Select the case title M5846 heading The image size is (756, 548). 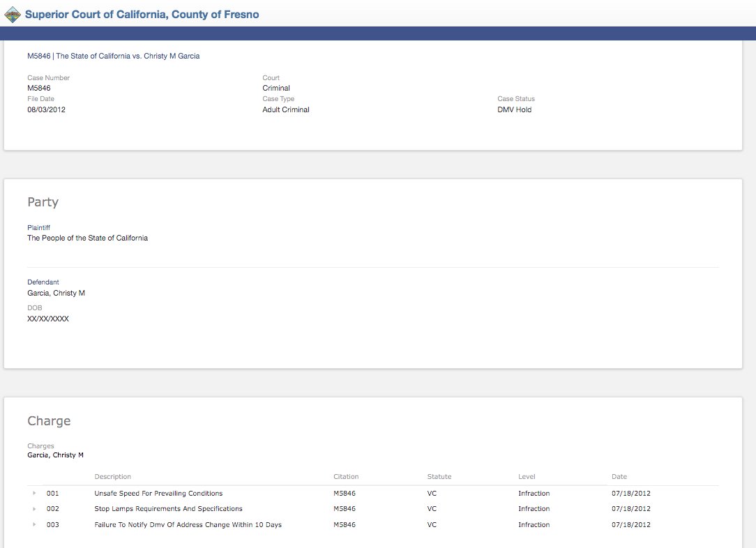tap(113, 56)
